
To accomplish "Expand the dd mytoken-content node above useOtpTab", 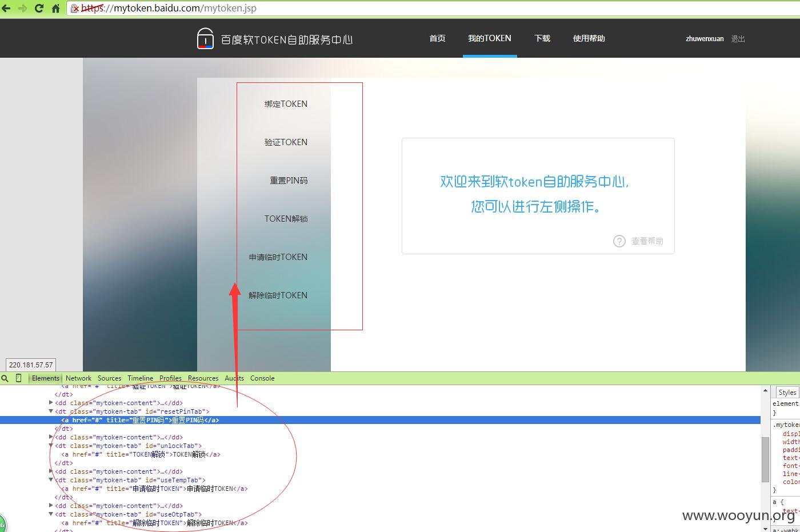I will 51,506.
